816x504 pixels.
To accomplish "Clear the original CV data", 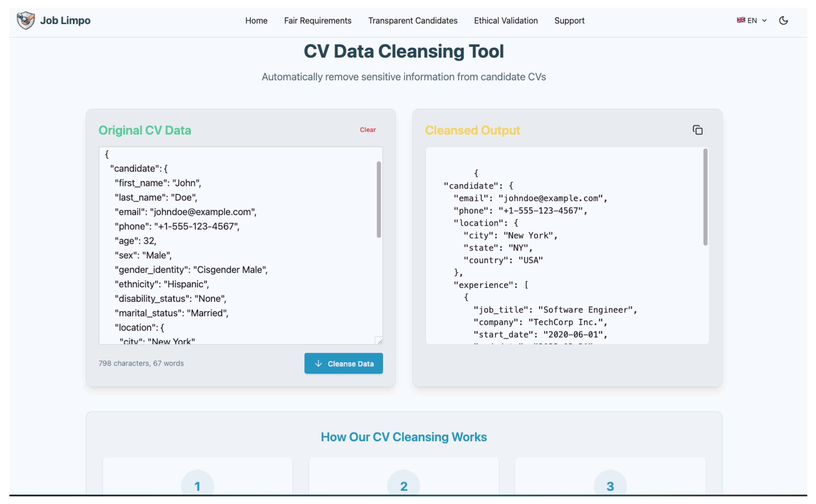I will (368, 130).
